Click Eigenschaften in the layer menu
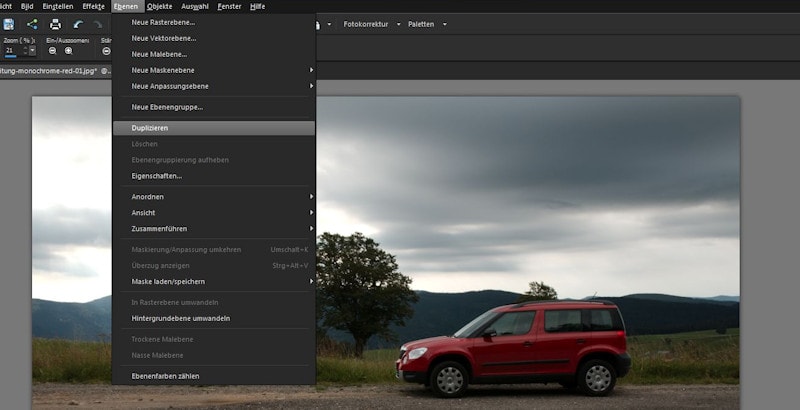 [157, 176]
